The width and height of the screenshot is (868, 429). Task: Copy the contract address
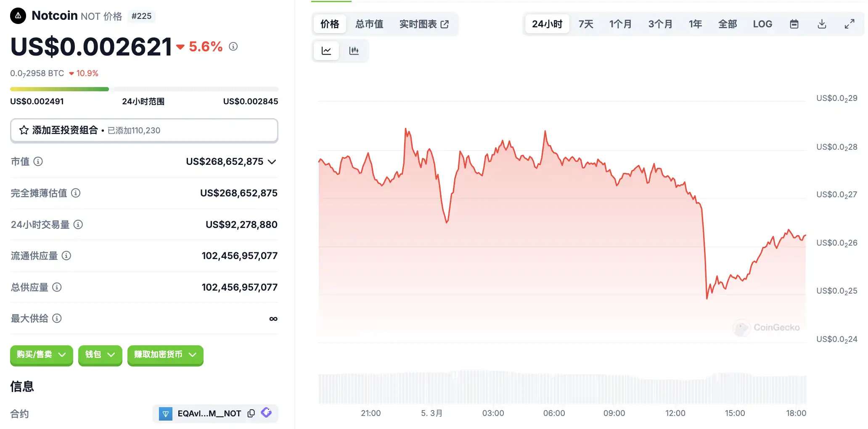click(251, 413)
